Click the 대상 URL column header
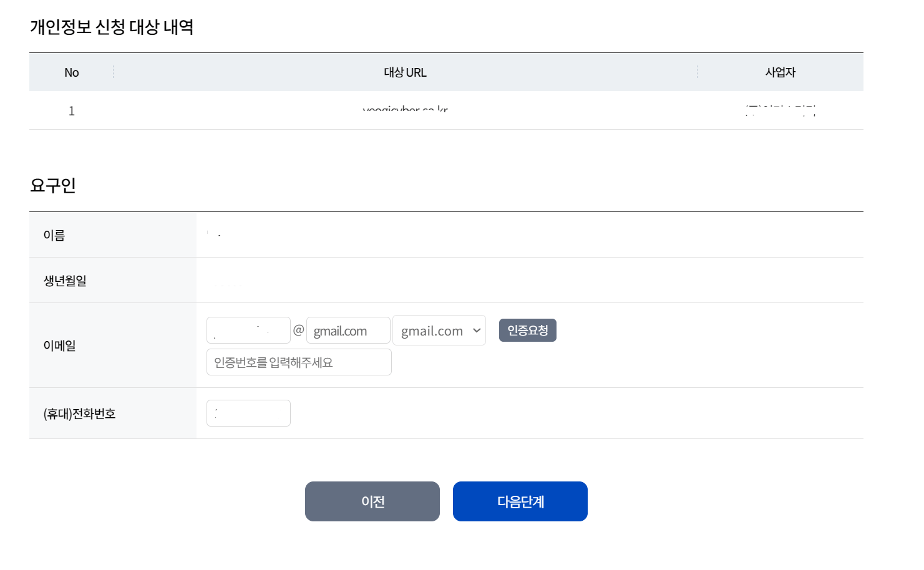Screen dimensions: 924x570 point(405,72)
